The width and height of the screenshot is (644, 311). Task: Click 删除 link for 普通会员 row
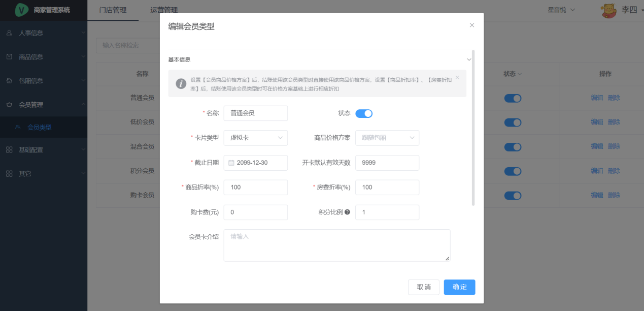point(614,98)
